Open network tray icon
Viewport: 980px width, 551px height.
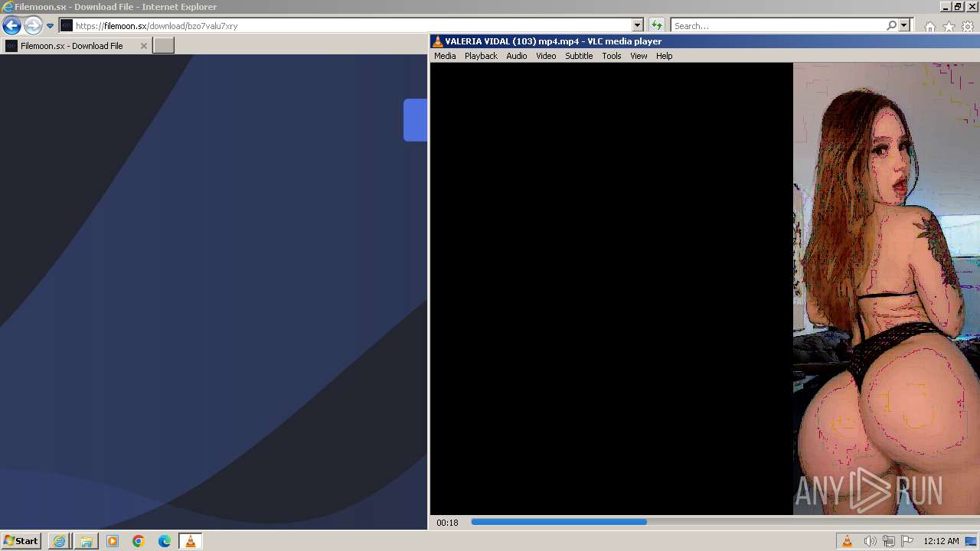coord(889,541)
